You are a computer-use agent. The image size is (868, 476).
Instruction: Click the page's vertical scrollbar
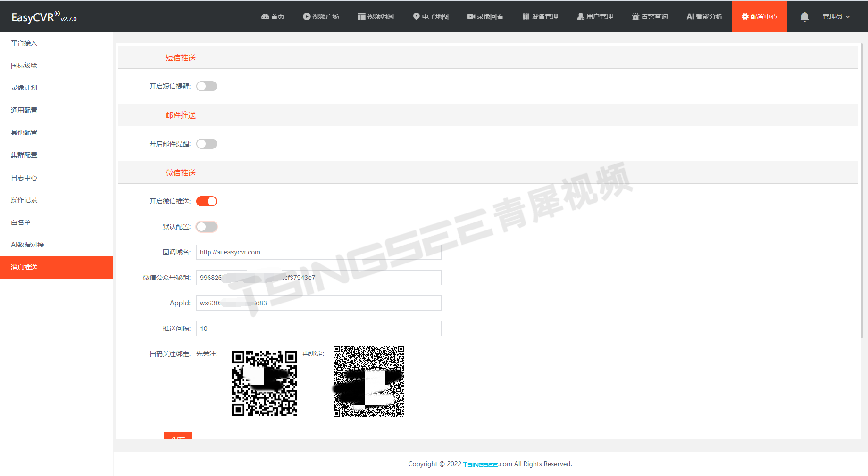click(862, 191)
